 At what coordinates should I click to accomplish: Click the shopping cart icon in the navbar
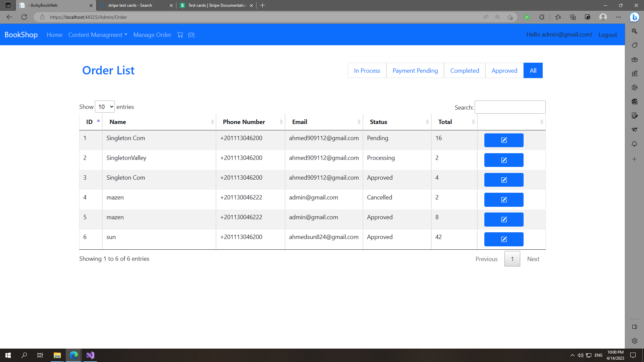(180, 35)
